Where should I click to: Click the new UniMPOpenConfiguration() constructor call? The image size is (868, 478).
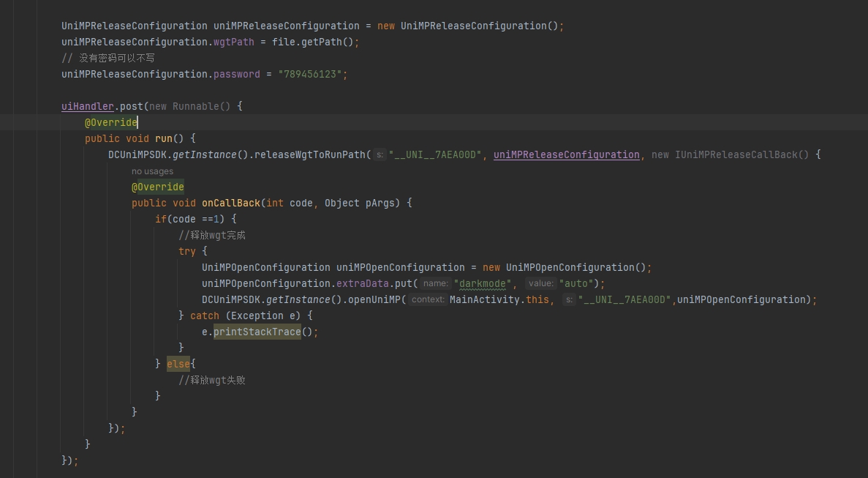tap(564, 267)
